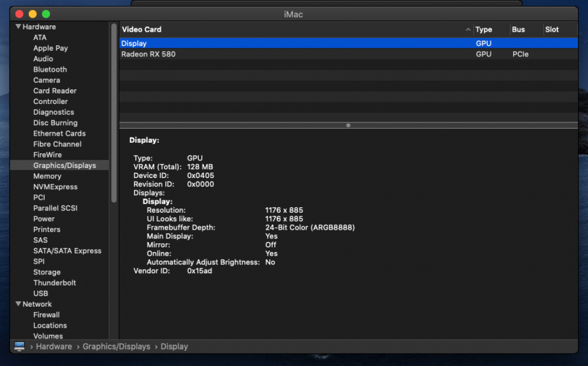The image size is (588, 366).
Task: Open Apple Pay in the sidebar
Action: point(51,48)
